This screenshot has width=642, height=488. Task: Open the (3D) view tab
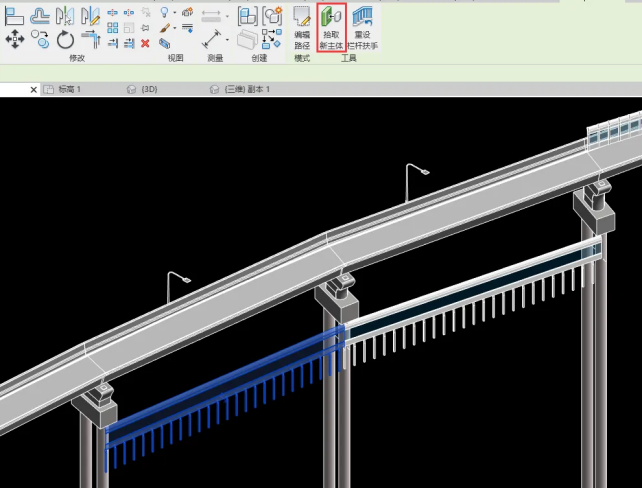pos(148,89)
